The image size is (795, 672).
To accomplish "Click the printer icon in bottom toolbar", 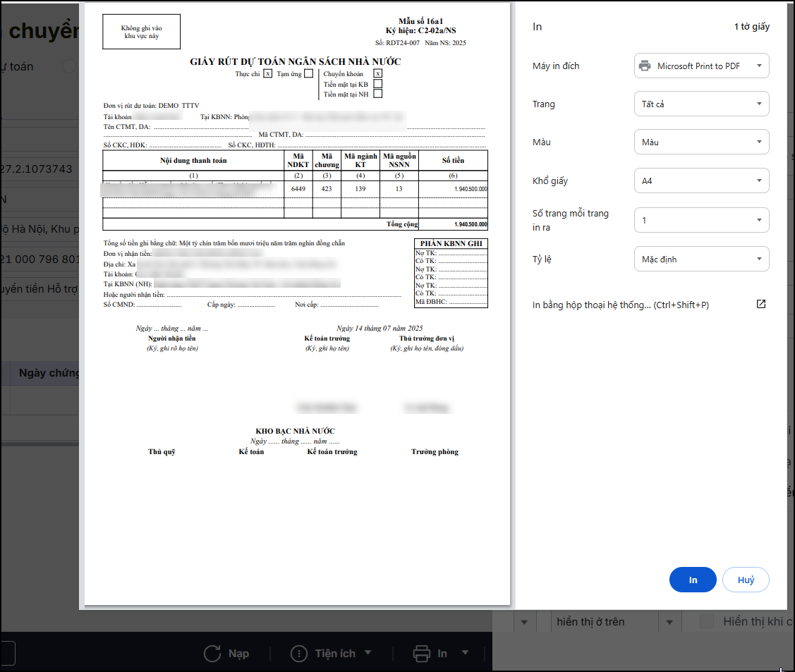I will tap(422, 653).
